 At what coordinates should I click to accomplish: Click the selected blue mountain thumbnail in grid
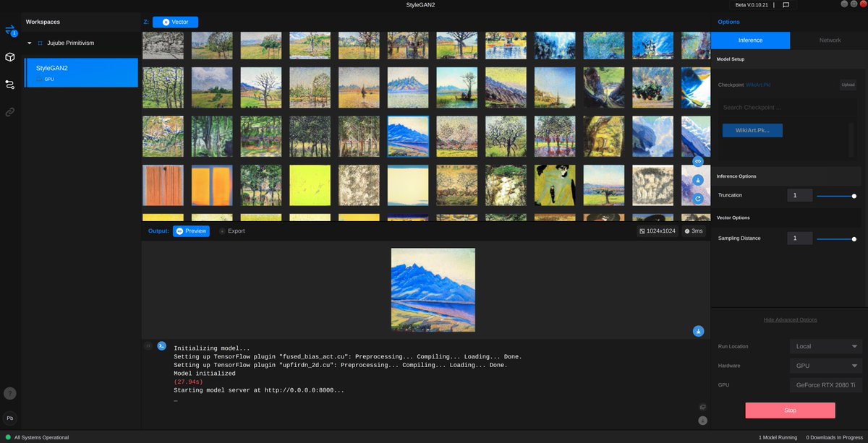pyautogui.click(x=408, y=137)
